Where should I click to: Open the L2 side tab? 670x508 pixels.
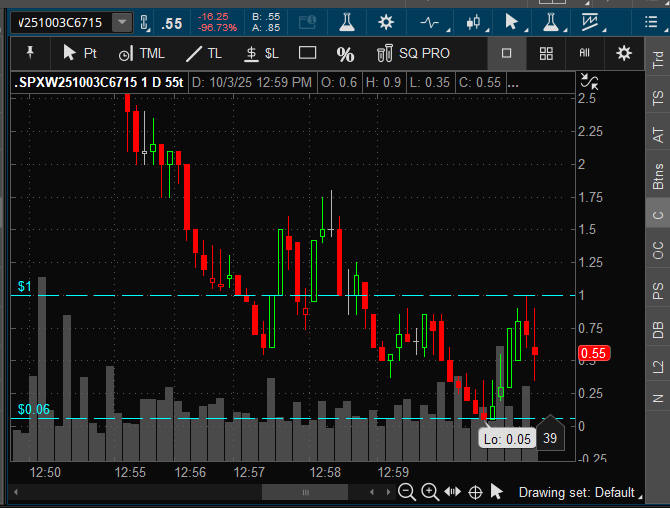(658, 366)
